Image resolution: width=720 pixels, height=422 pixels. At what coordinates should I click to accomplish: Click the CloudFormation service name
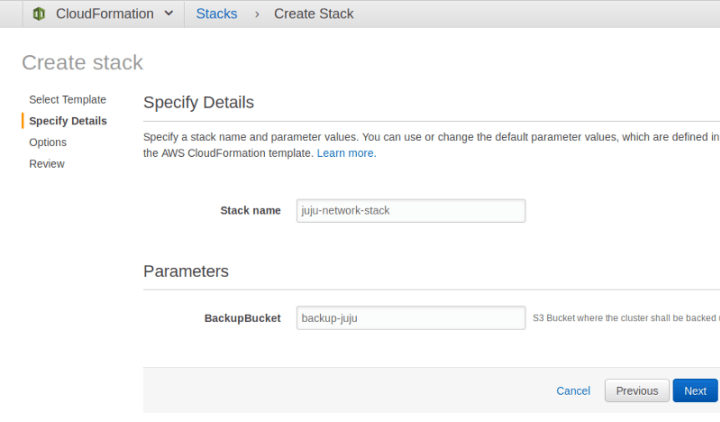tap(104, 14)
